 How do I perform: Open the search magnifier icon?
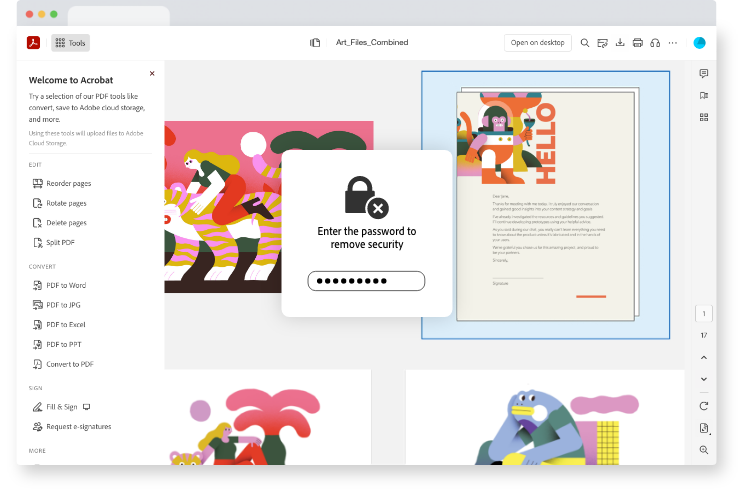coord(585,43)
